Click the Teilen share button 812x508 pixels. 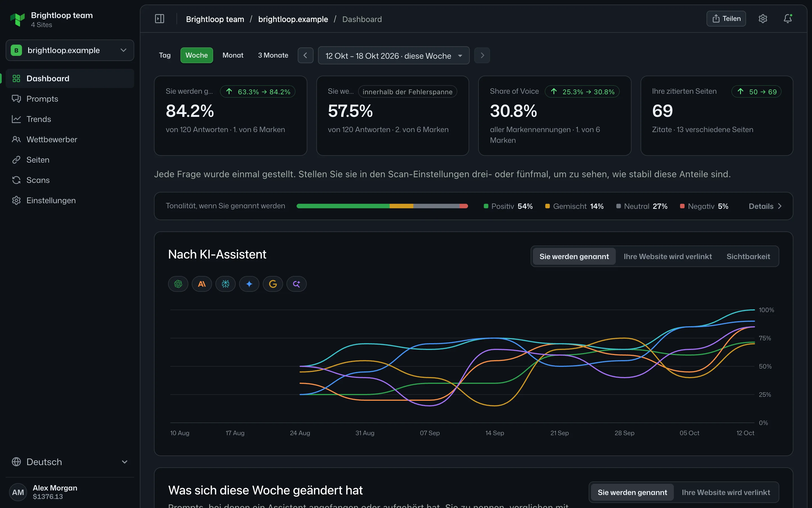coord(726,18)
